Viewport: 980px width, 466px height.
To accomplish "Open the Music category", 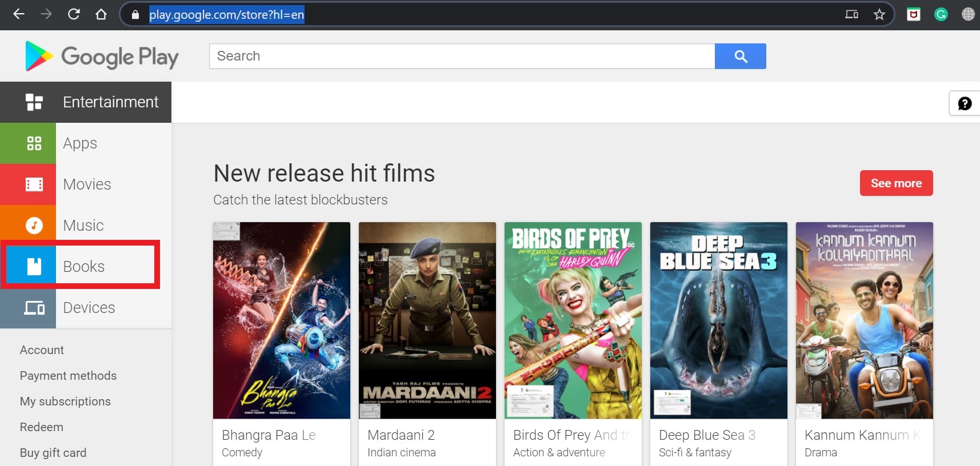I will (x=86, y=226).
